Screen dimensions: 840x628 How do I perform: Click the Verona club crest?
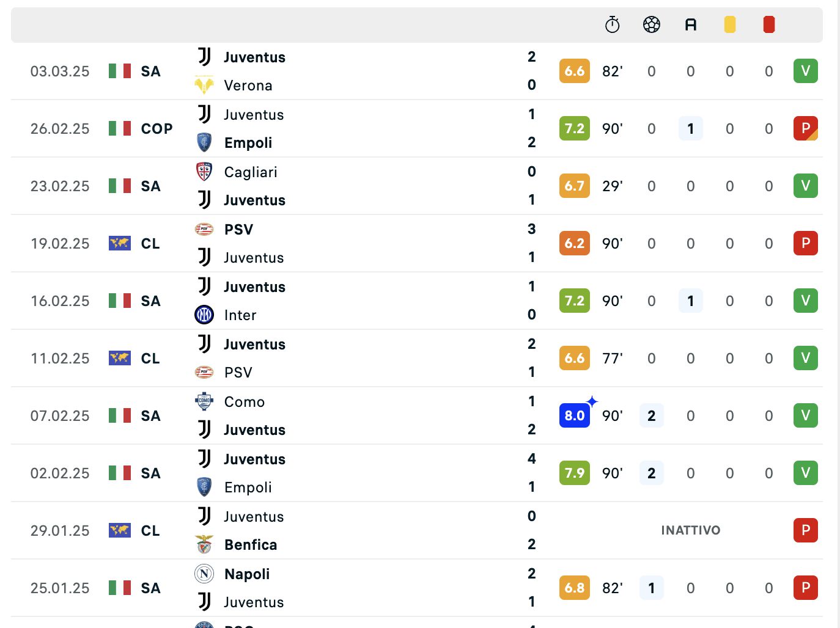coord(204,85)
